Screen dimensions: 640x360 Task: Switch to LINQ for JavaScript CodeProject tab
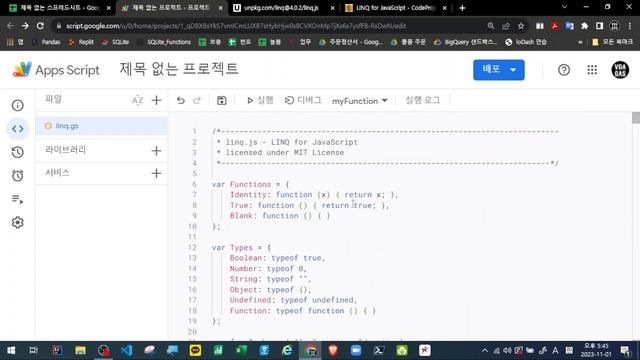395,8
